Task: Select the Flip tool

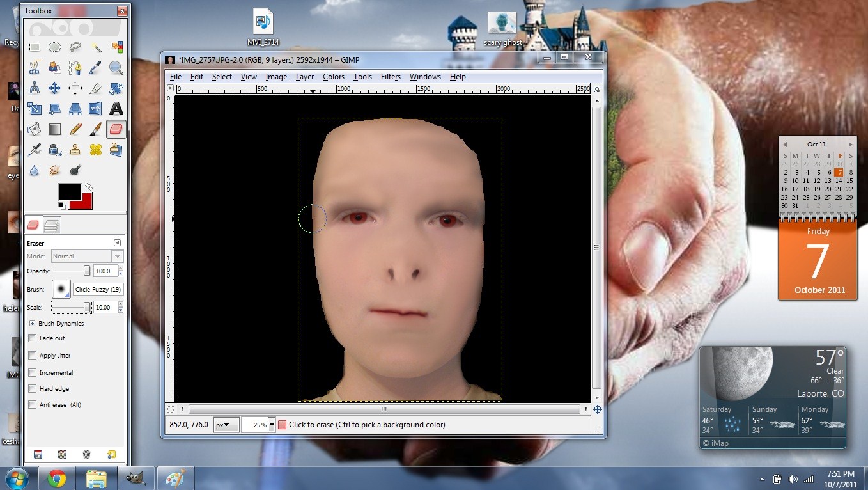Action: tap(96, 109)
